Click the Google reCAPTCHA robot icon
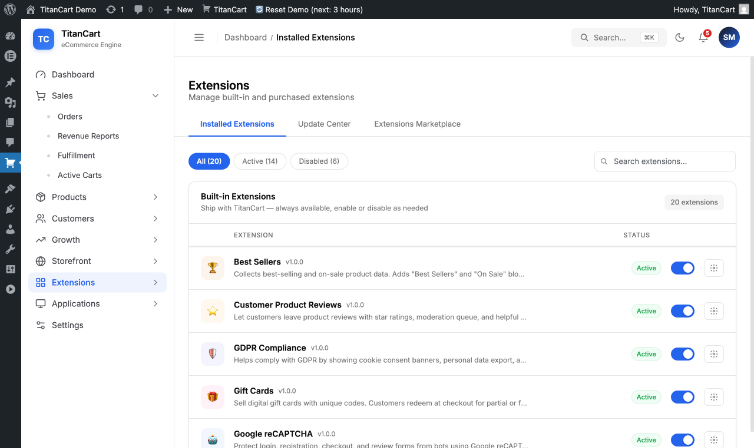This screenshot has height=448, width=754. click(213, 439)
